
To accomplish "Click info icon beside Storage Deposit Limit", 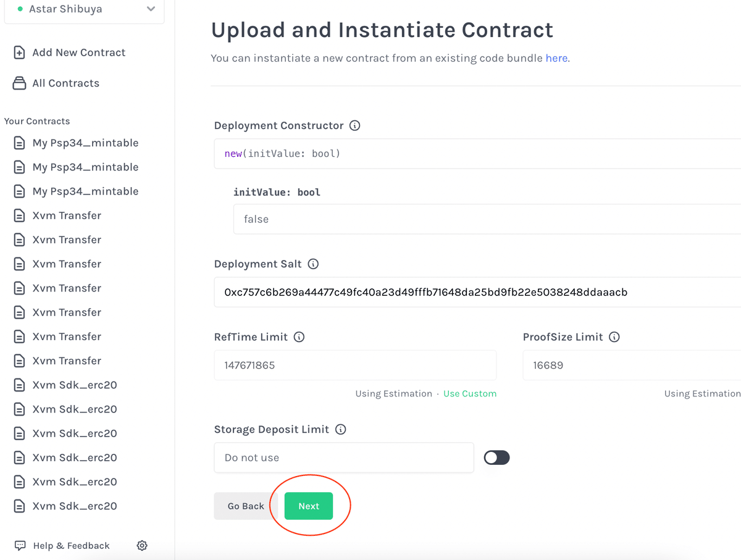I will point(340,429).
